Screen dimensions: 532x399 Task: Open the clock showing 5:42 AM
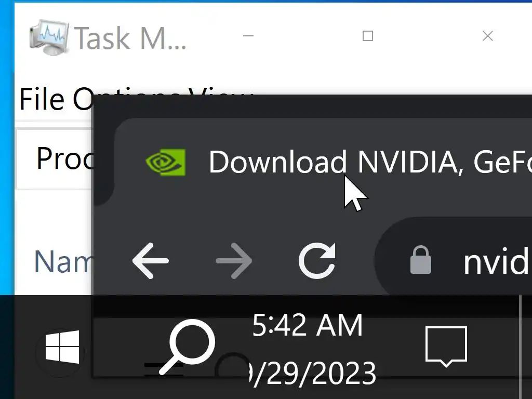coord(308,325)
